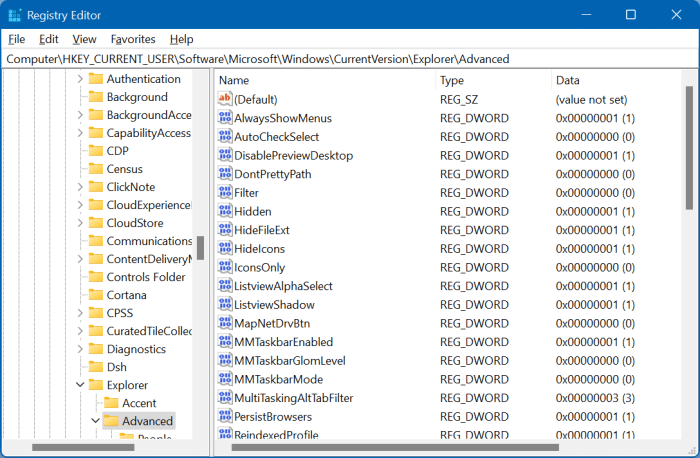Select the CloudExperience key
The width and height of the screenshot is (700, 458).
pyautogui.click(x=149, y=205)
